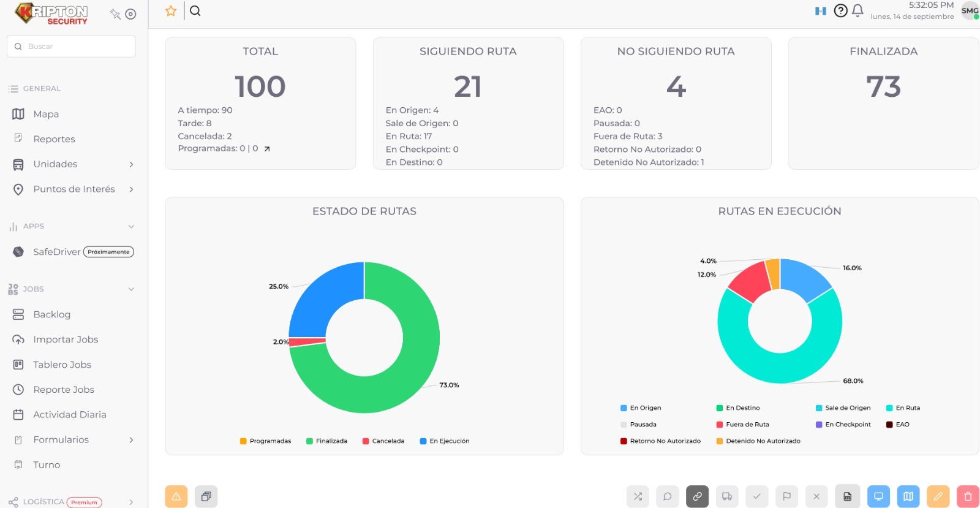Screen dimensions: 980x508
Task: Click the document file toolbar button
Action: (848, 496)
